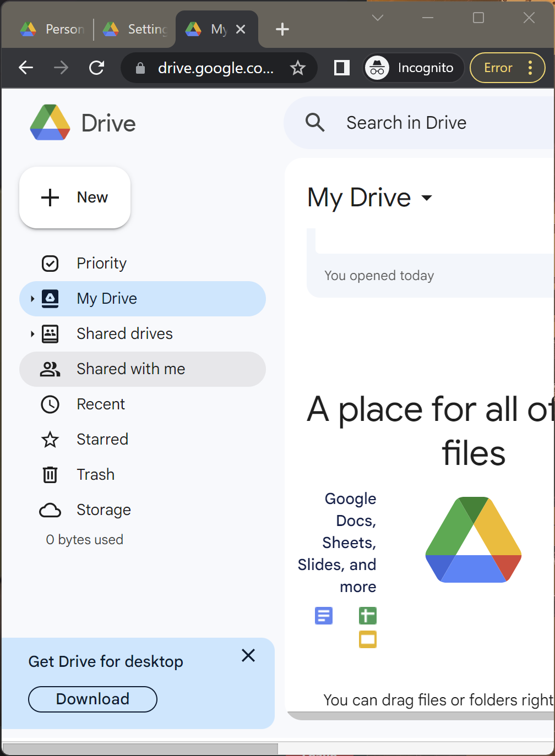Dismiss the Get Drive for desktop banner

(x=248, y=655)
